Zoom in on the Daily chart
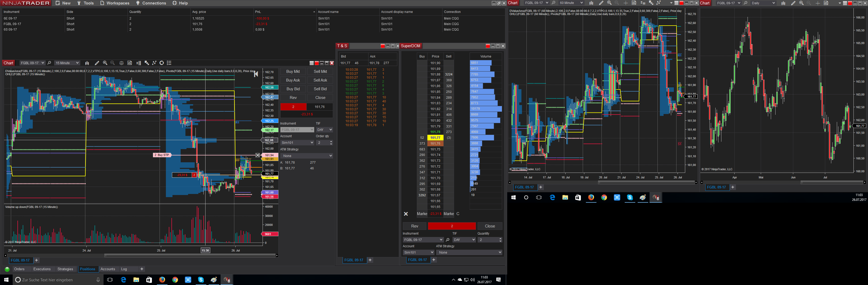This screenshot has height=285, width=868. 801,3
